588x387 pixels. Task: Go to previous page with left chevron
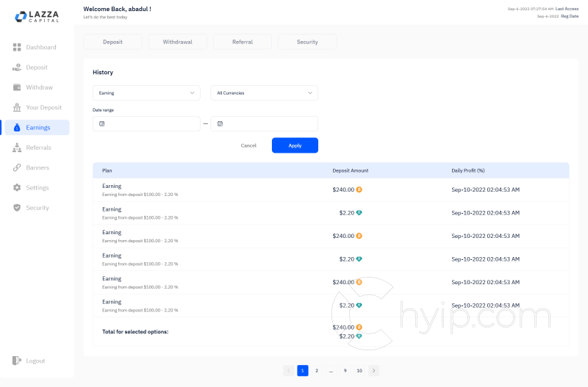click(x=288, y=371)
